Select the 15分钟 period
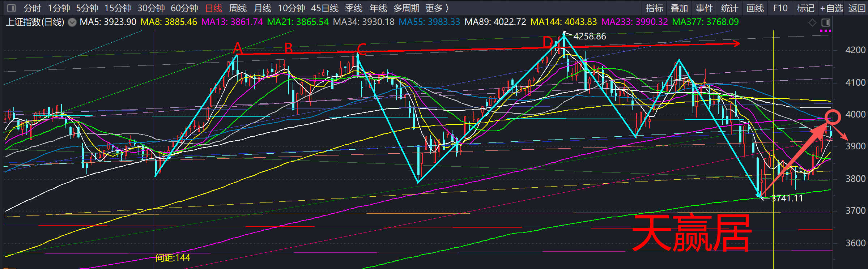 118,8
